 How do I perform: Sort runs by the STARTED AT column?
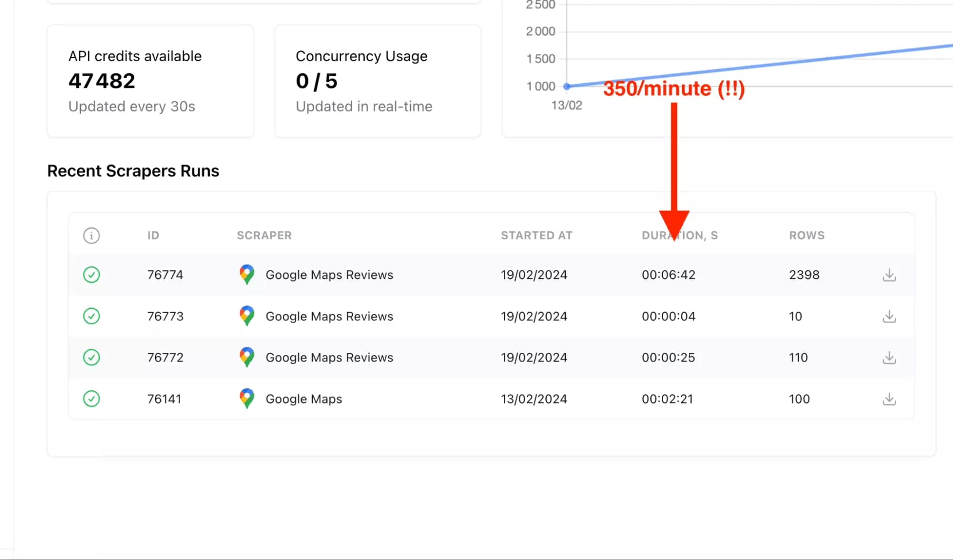click(537, 235)
